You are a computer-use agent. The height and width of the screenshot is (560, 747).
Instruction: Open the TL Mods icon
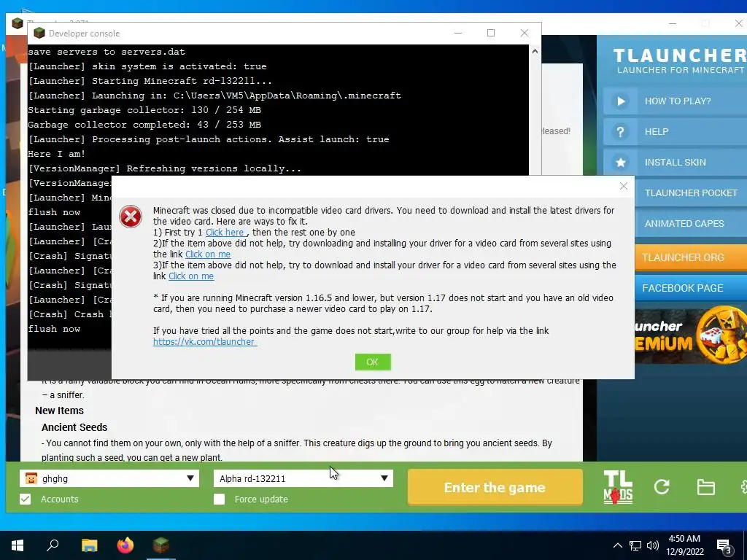click(618, 487)
